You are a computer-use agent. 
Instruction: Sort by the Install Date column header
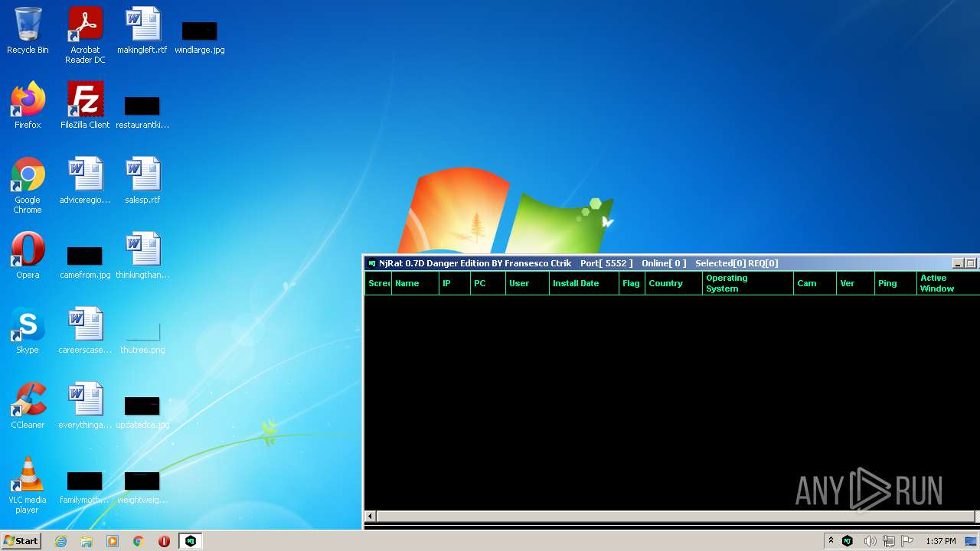point(584,283)
